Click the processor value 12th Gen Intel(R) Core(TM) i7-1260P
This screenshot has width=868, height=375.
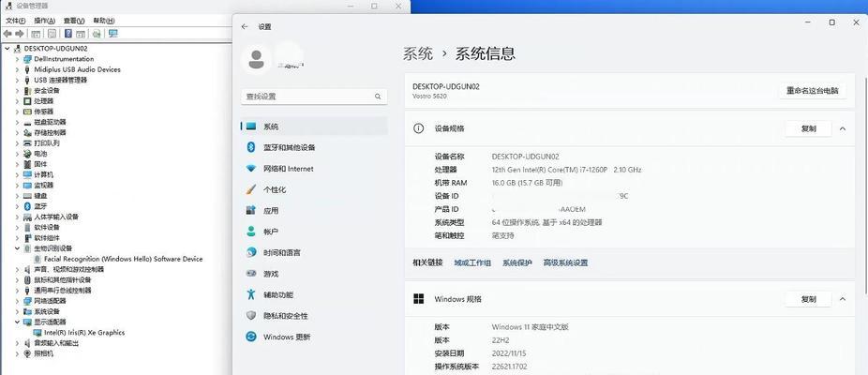[x=549, y=170]
